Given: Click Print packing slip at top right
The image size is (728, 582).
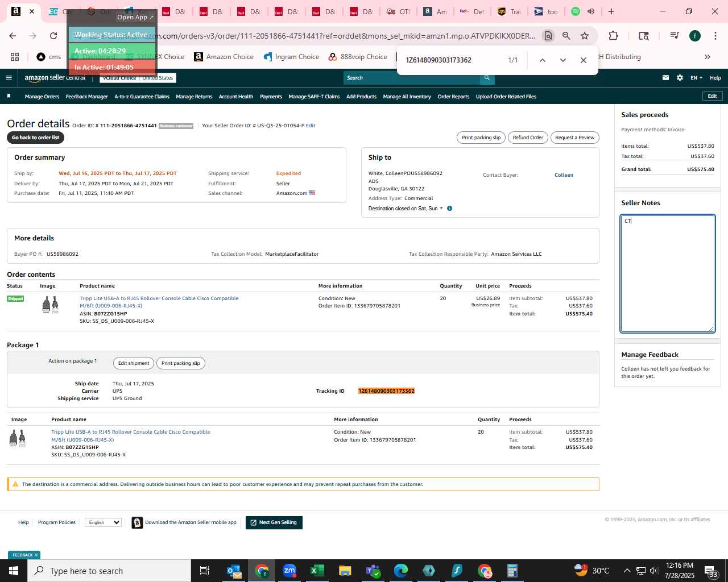Looking at the screenshot, I should pos(481,138).
